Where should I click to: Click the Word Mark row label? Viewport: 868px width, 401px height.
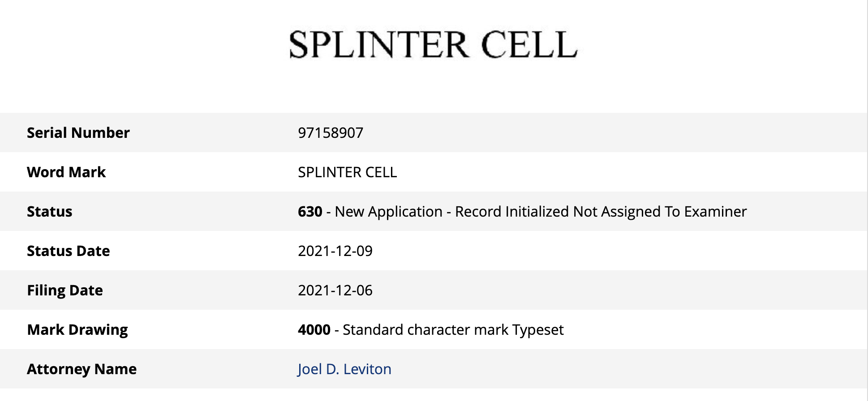pyautogui.click(x=66, y=172)
